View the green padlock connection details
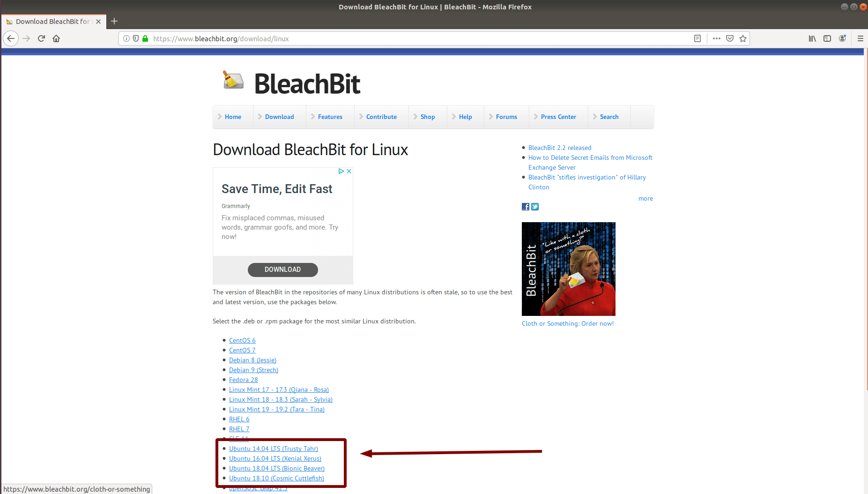 point(145,38)
